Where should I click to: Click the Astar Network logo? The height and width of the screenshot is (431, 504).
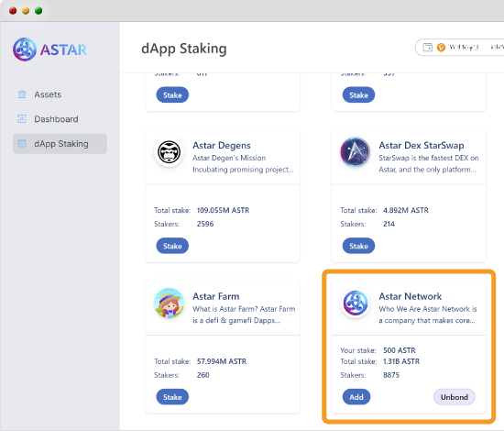356,303
